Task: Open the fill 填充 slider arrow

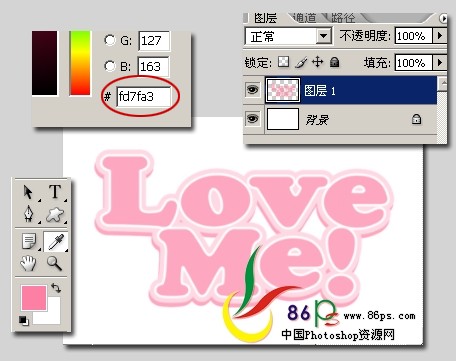Action: point(440,62)
